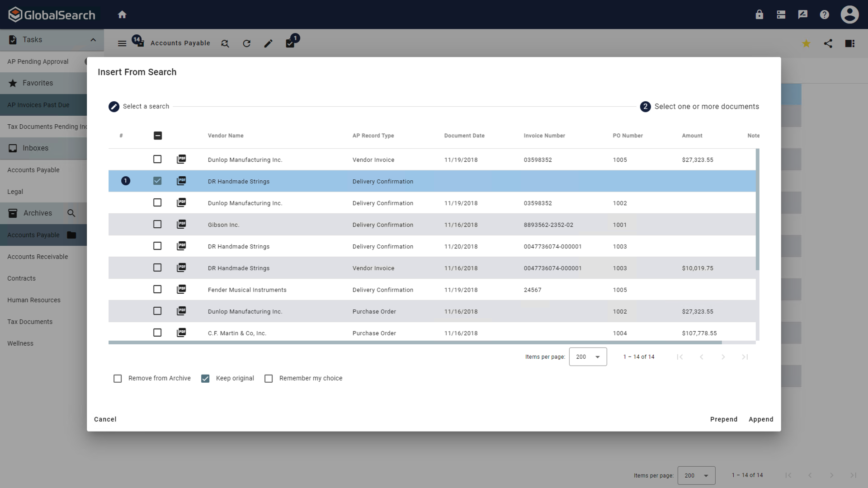Open the server storage icon in top bar
868x488 pixels.
click(x=781, y=14)
